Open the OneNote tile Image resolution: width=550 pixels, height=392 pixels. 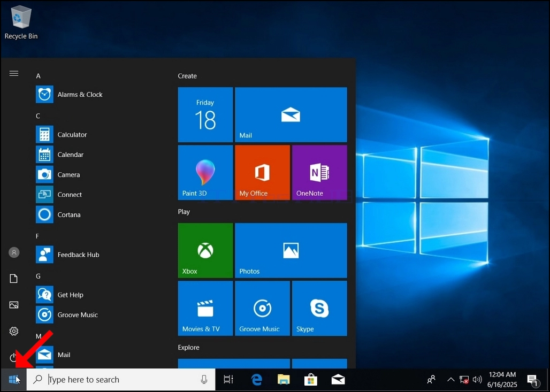point(319,173)
